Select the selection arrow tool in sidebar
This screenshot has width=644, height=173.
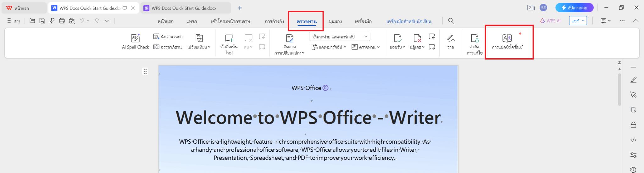point(634,95)
